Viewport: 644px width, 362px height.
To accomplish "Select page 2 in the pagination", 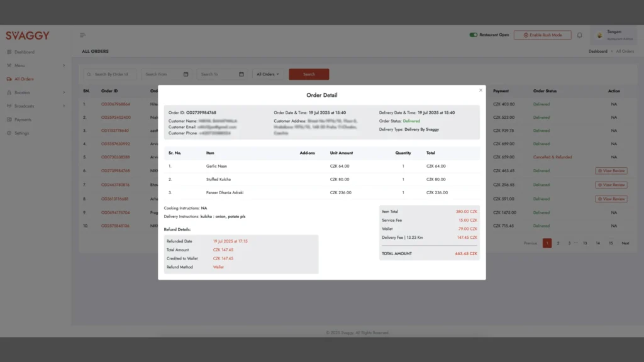I will pos(557,243).
